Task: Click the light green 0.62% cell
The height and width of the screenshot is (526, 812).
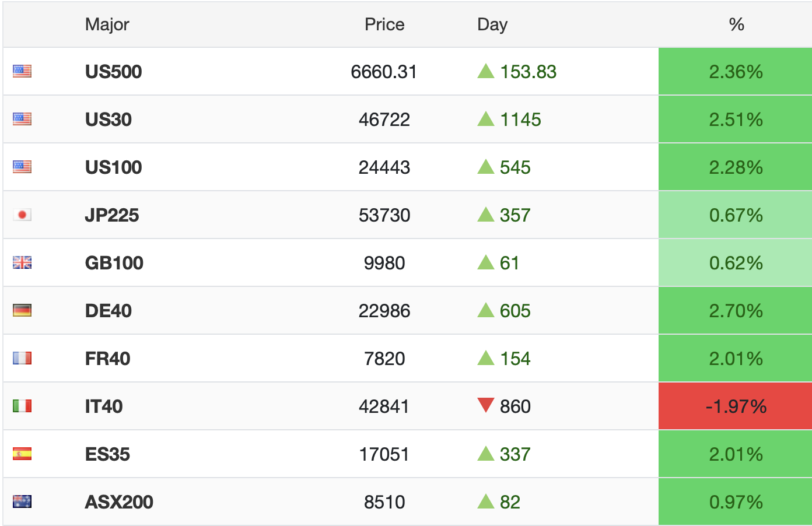Action: pyautogui.click(x=736, y=263)
